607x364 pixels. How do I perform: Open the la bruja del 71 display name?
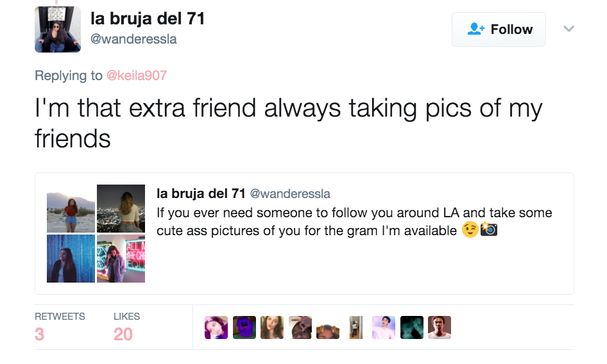148,19
